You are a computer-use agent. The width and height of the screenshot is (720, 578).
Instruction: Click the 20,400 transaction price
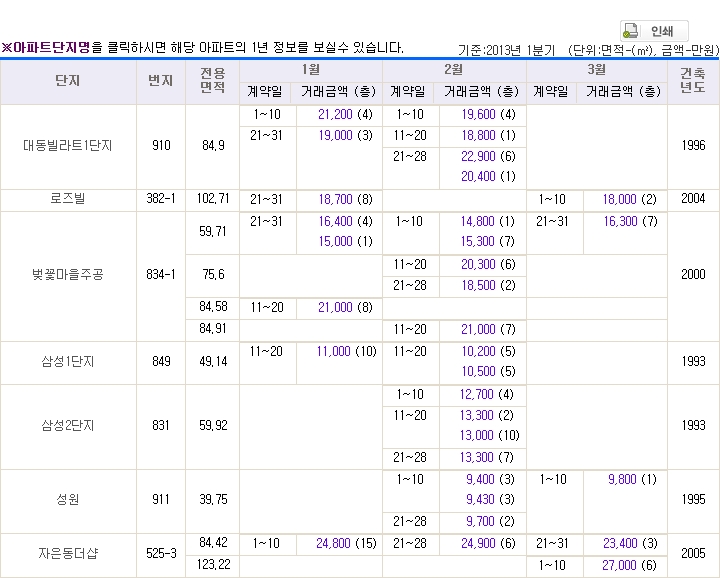tap(478, 176)
